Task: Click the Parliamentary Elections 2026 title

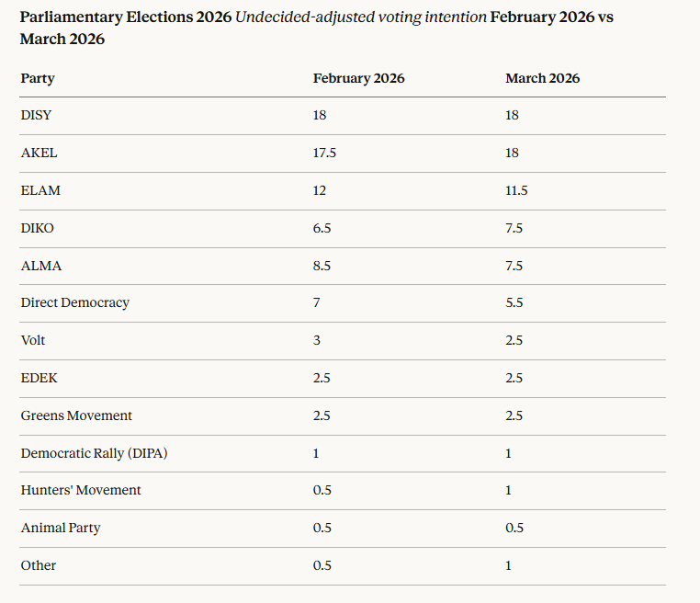Action: tap(125, 17)
